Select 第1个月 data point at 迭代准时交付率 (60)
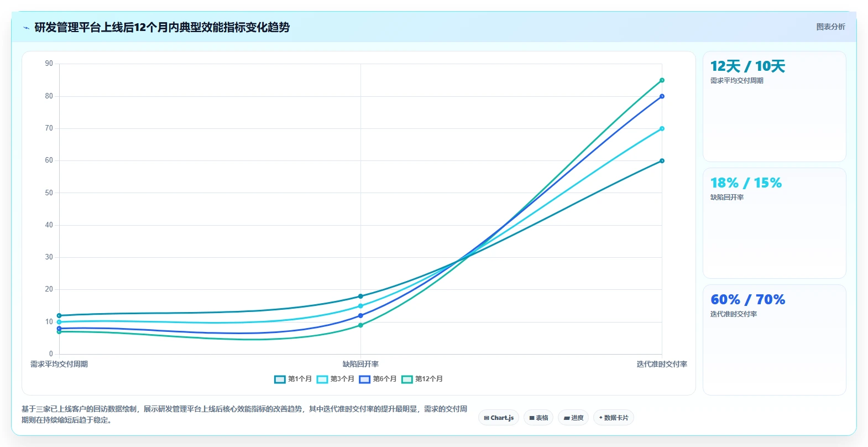 tap(662, 161)
